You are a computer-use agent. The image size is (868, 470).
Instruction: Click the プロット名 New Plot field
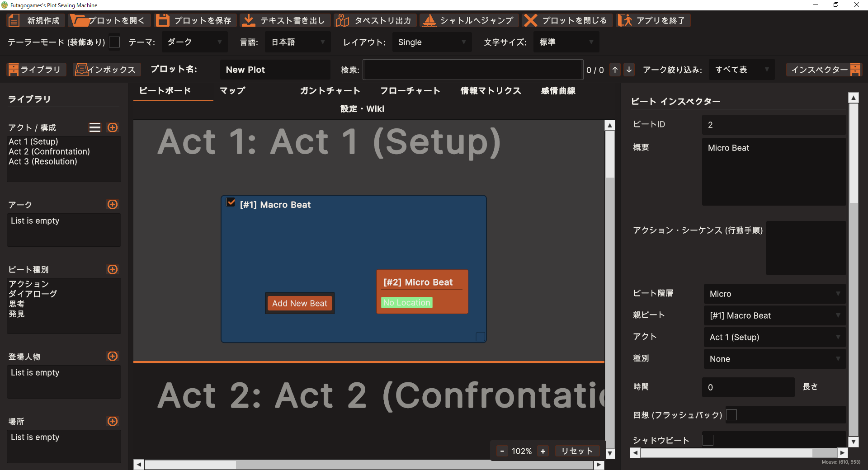pyautogui.click(x=275, y=70)
